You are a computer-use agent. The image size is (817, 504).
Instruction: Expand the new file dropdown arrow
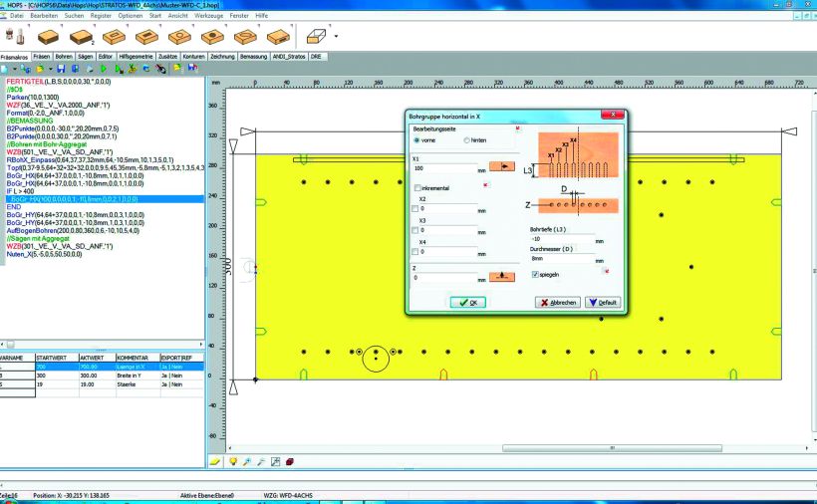click(17, 69)
